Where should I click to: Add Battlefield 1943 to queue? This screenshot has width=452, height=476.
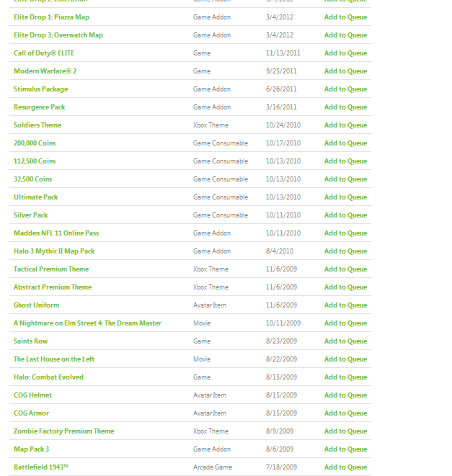click(345, 467)
